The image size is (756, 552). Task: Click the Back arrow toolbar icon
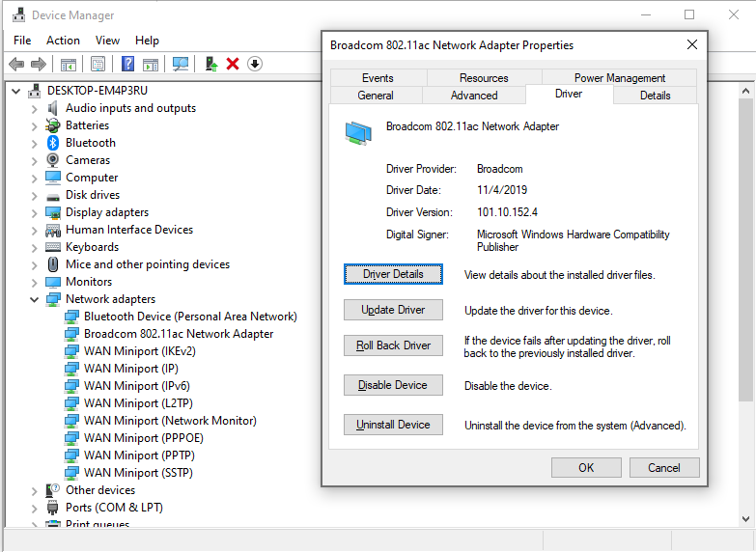[x=16, y=64]
